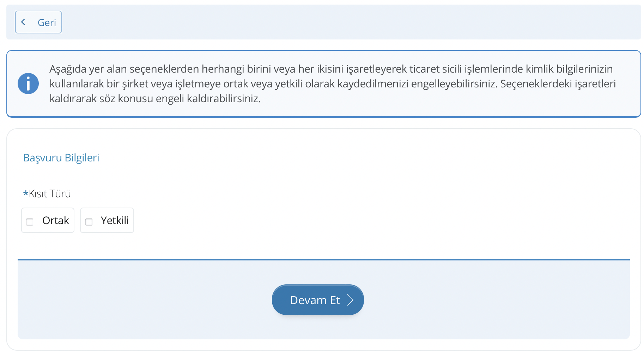
Task: Click the empty top bar right of Geri
Action: click(353, 22)
